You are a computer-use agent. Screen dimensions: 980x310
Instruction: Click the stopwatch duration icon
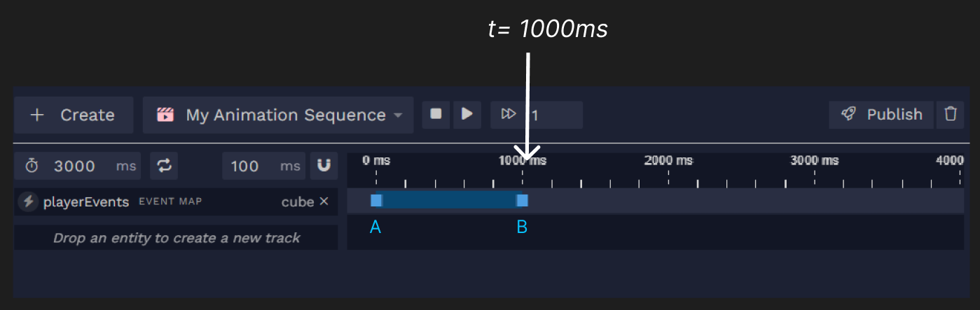pos(32,166)
